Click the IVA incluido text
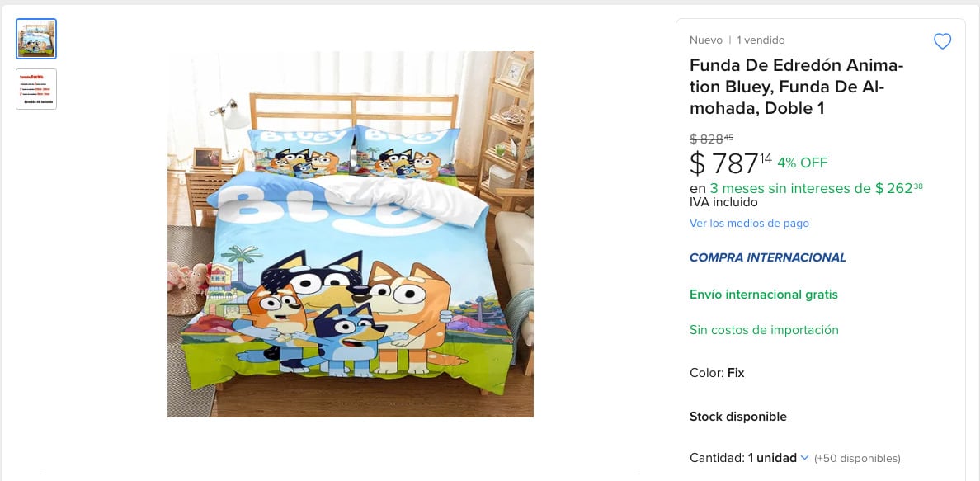The width and height of the screenshot is (980, 481). click(723, 202)
